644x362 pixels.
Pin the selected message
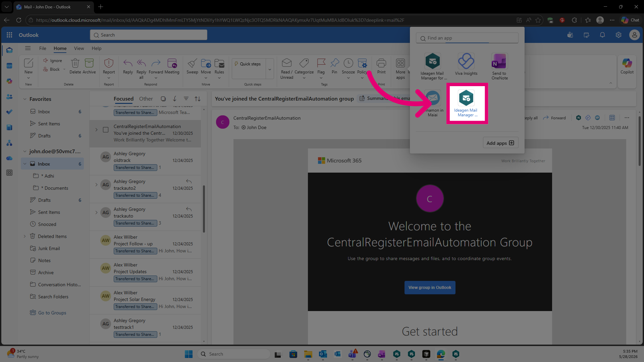tap(334, 66)
